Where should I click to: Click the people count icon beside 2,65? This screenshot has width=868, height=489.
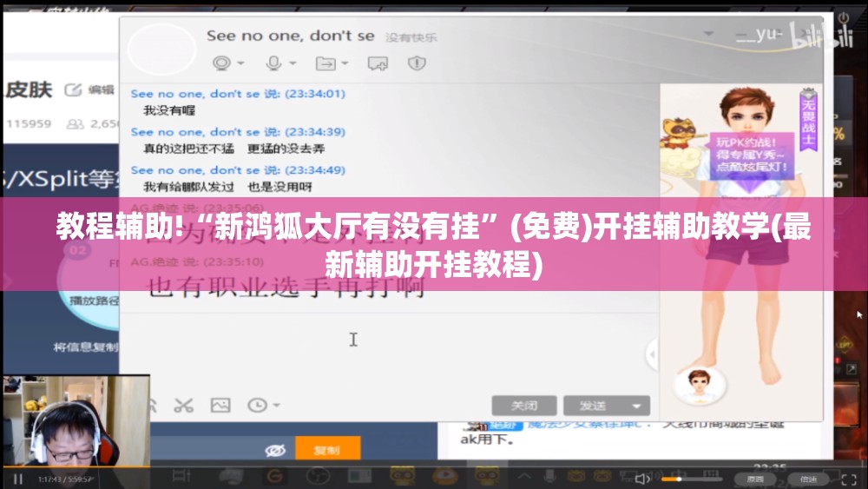point(75,124)
